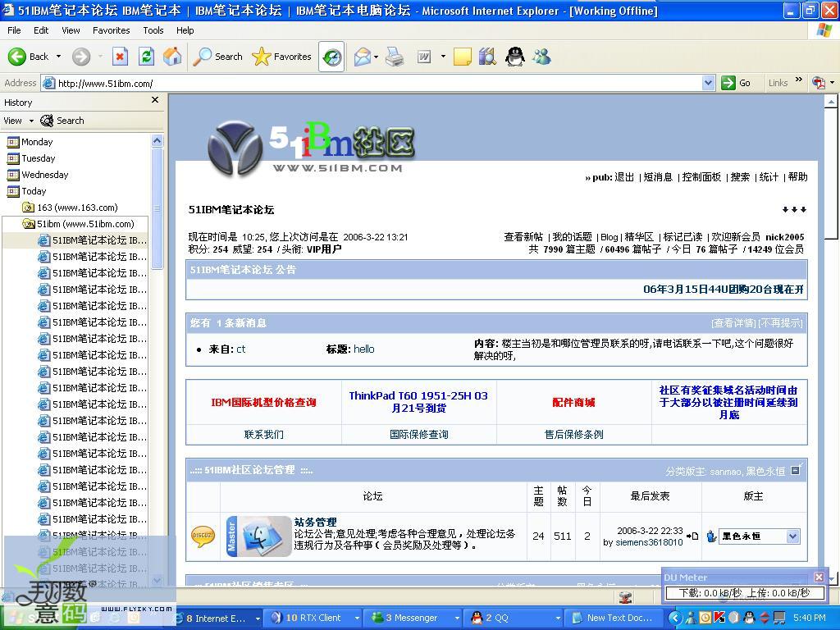
Task: Open the IBM国际机型价格查询 link
Action: [263, 402]
